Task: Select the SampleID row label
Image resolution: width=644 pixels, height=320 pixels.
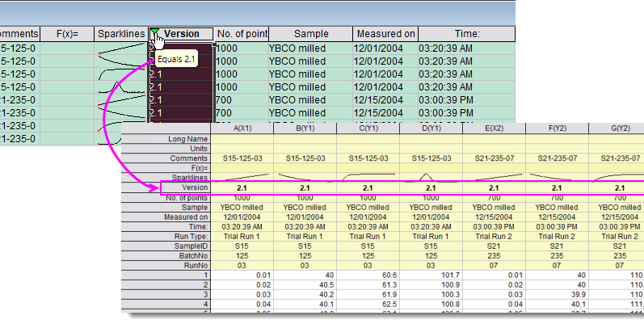Action: pos(166,246)
